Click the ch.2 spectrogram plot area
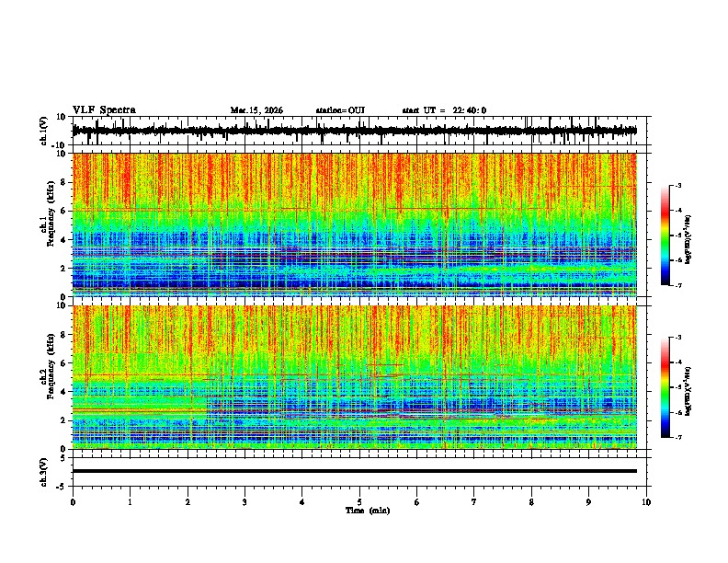 click(354, 377)
